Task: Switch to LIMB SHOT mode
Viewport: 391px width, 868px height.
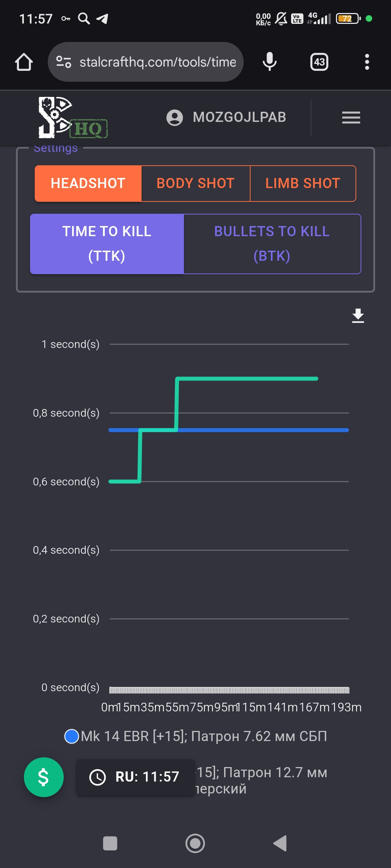Action: point(303,183)
